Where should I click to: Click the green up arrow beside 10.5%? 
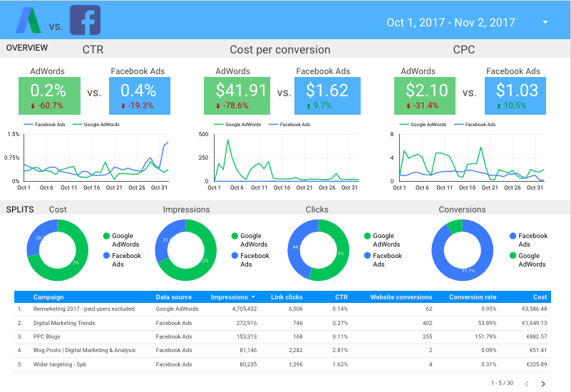499,106
